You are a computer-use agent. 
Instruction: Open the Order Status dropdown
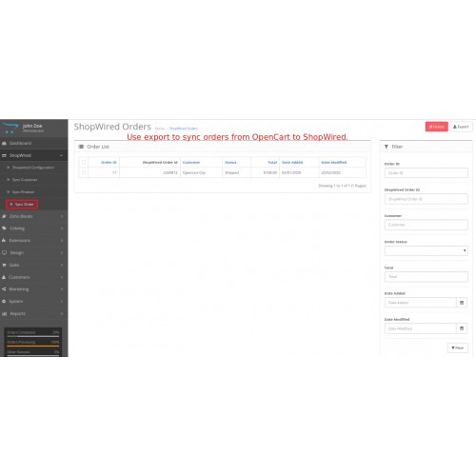click(426, 250)
